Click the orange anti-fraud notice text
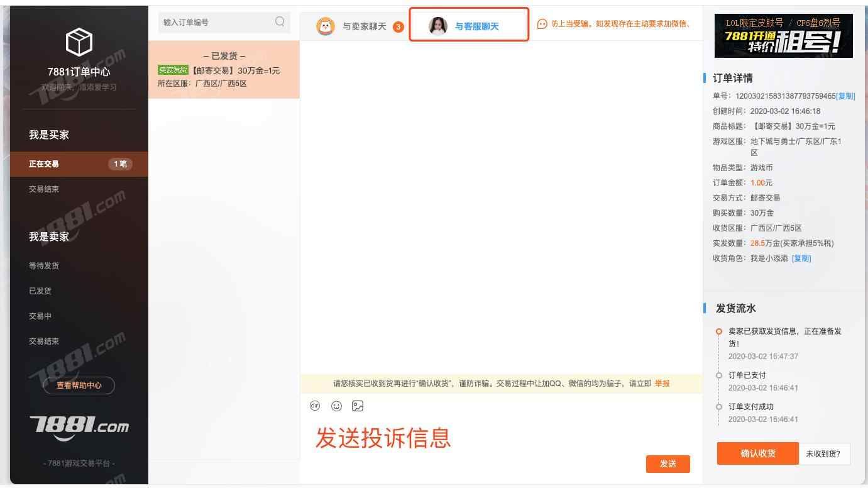The image size is (868, 488). 621,24
